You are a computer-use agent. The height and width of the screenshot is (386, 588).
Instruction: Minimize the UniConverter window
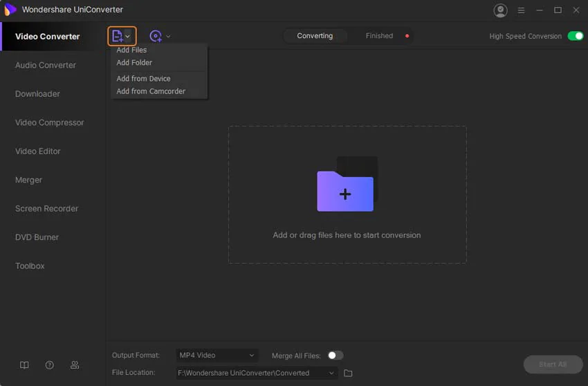[540, 10]
